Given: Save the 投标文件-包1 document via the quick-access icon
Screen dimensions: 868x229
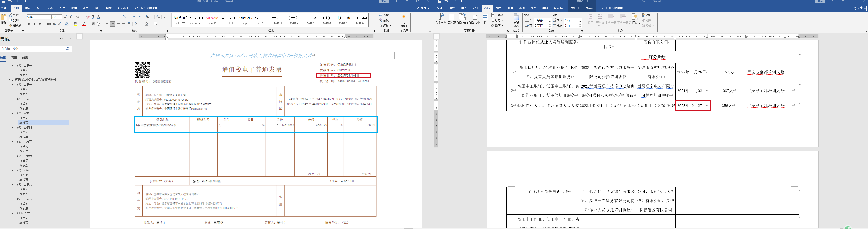Looking at the screenshot, I should (3, 1).
